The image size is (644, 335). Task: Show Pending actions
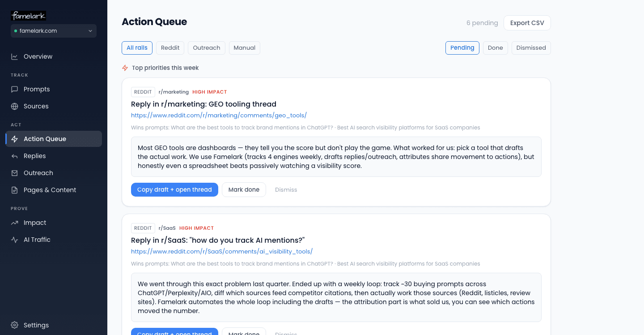point(462,48)
